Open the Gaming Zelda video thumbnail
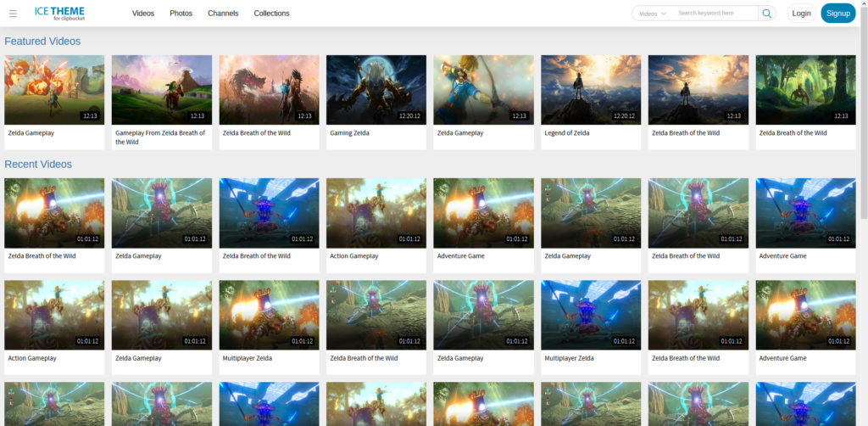Viewport: 868px width, 426px height. pyautogui.click(x=376, y=90)
